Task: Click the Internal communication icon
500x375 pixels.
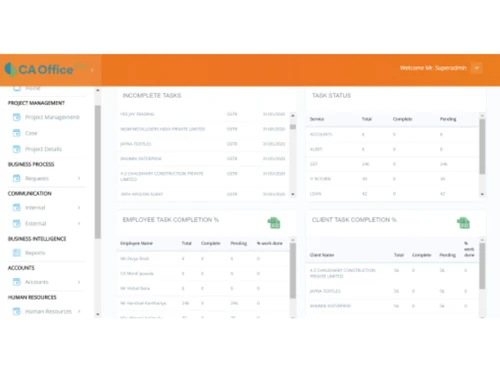Action: tap(16, 208)
